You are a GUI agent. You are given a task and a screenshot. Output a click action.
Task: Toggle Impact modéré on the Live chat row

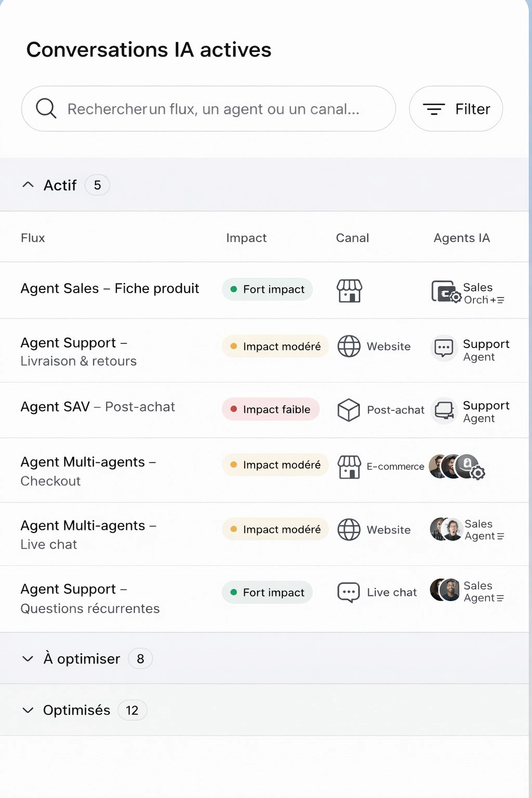coord(275,529)
